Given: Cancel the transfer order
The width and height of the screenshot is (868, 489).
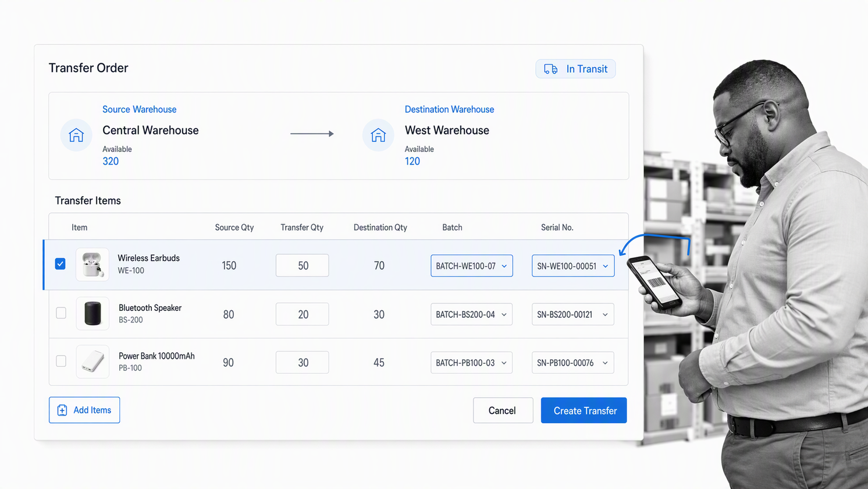Looking at the screenshot, I should [503, 410].
